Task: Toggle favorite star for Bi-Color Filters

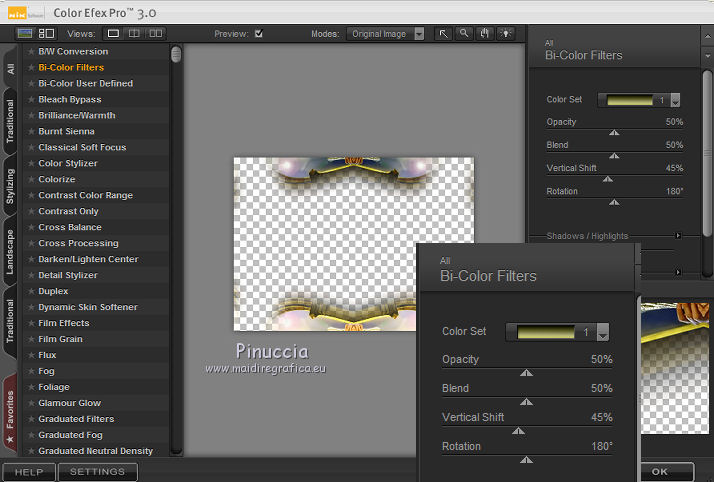Action: [31, 67]
